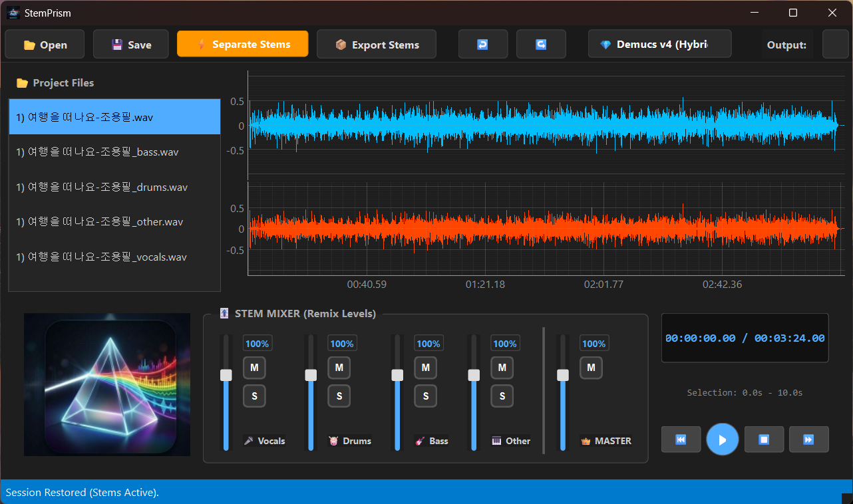Click the Other piano icon
Image resolution: width=853 pixels, height=504 pixels.
click(497, 440)
